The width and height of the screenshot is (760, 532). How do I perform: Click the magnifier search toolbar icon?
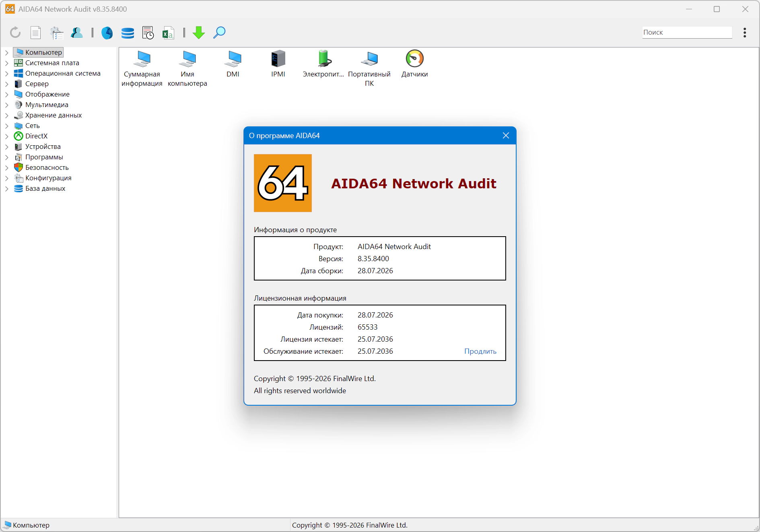(219, 33)
